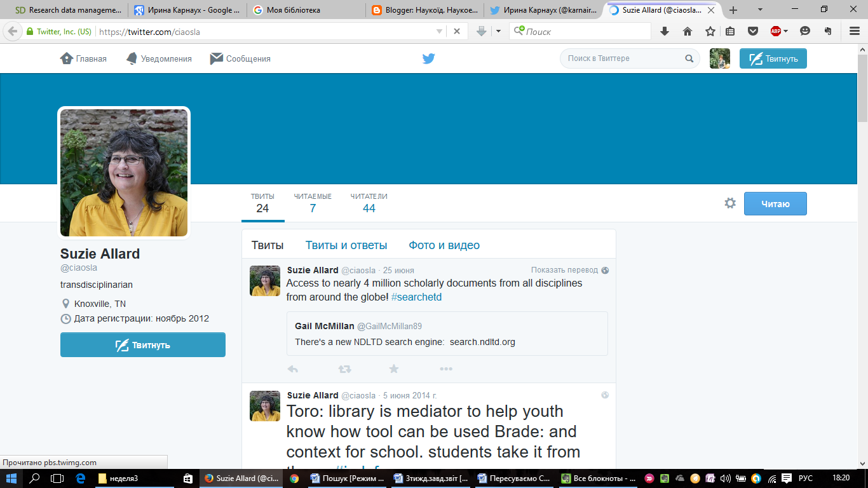Open Task View on taskbar
Viewport: 868px width, 488px height.
(x=57, y=478)
